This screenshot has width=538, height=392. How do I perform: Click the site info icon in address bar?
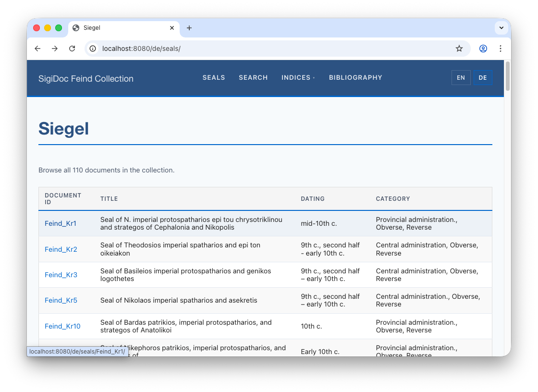coord(93,49)
